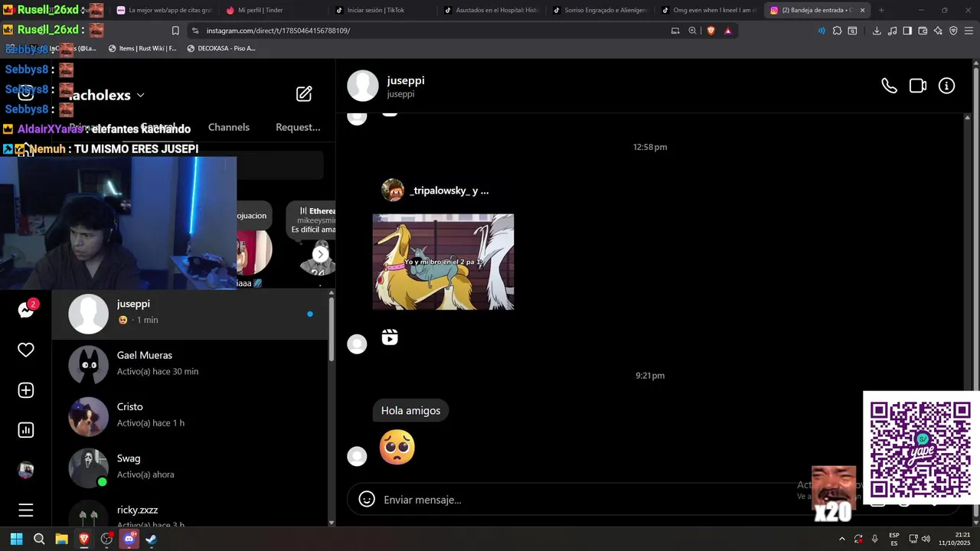Open Messenger icon with 2 notifications
This screenshot has width=980, height=551.
pos(26,310)
